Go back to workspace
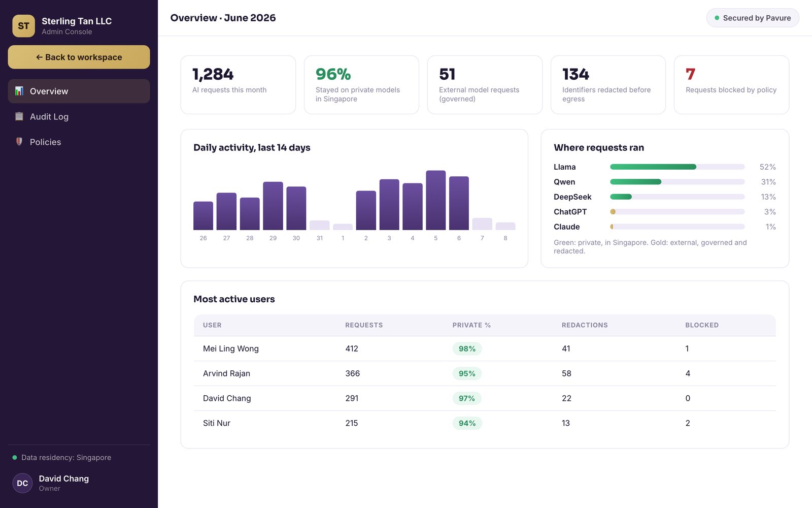Screen dimensions: 812x508 pyautogui.click(x=79, y=57)
